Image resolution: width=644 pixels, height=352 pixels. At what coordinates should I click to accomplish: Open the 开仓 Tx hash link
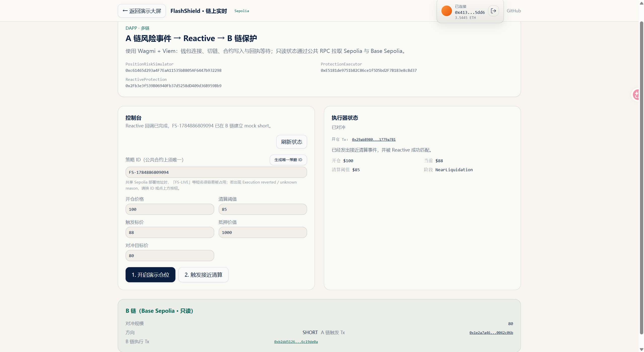374,139
